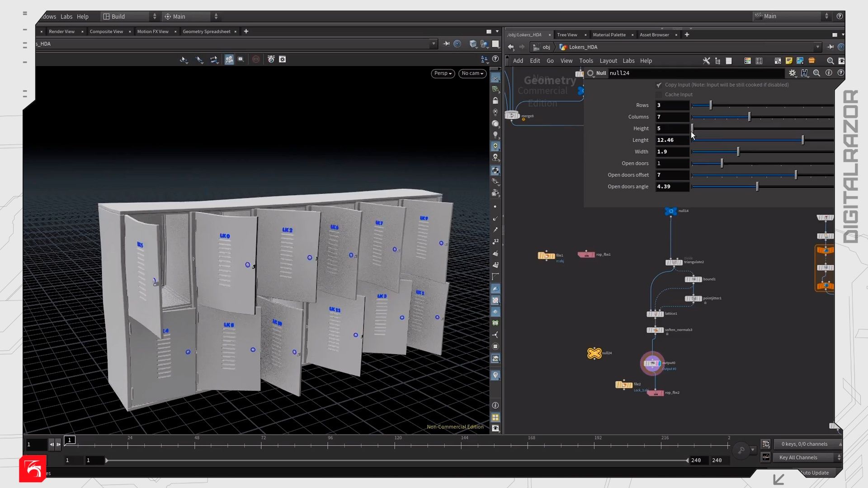This screenshot has width=868, height=488.
Task: Click the Lenght value input field
Action: (672, 140)
